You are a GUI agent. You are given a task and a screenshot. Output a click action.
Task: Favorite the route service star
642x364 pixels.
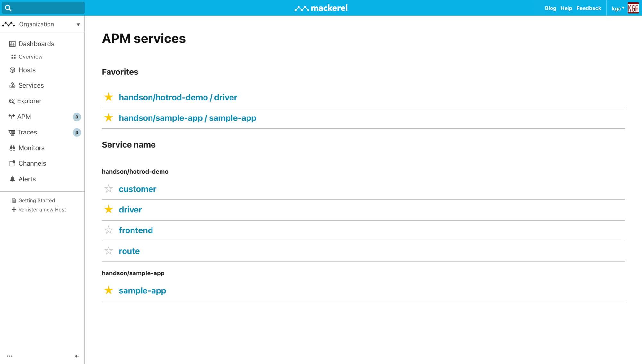point(109,251)
